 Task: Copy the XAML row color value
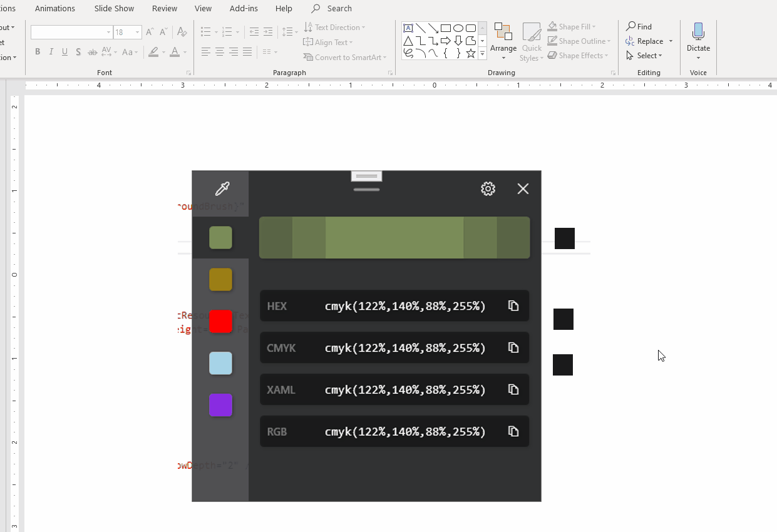513,390
